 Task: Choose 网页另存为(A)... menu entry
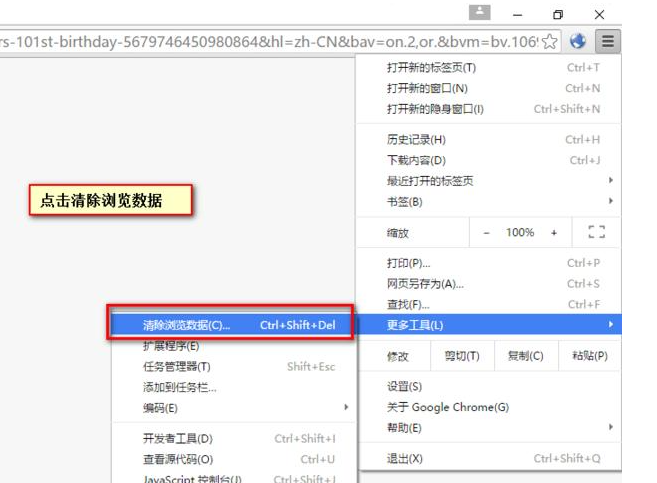(x=489, y=284)
